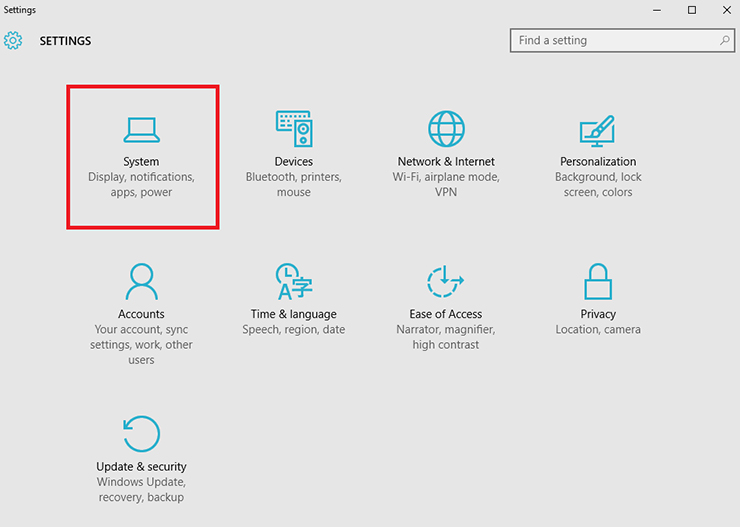Open Ease of Access icon

point(446,282)
